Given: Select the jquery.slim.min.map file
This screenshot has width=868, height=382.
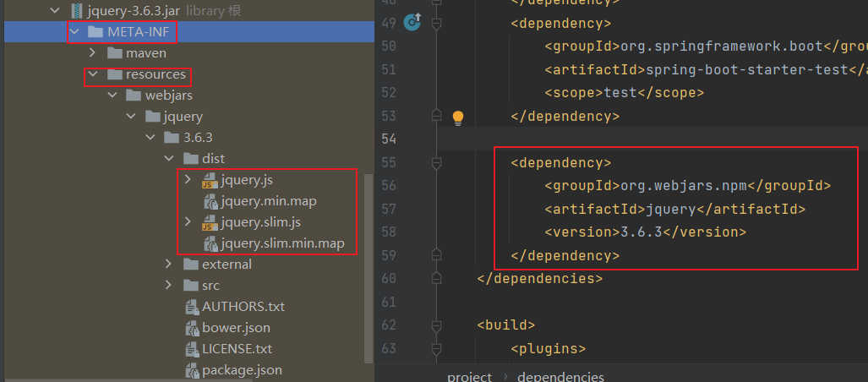Looking at the screenshot, I should click(282, 243).
